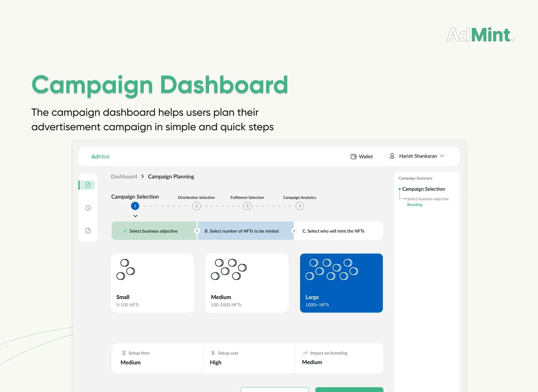Click the AdMint logo in header
The width and height of the screenshot is (538, 392).
[x=100, y=157]
